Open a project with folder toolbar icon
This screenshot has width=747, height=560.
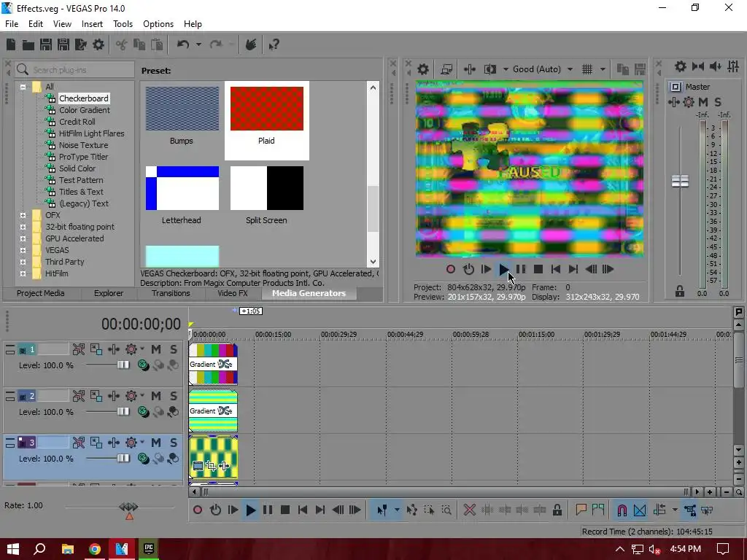28,44
